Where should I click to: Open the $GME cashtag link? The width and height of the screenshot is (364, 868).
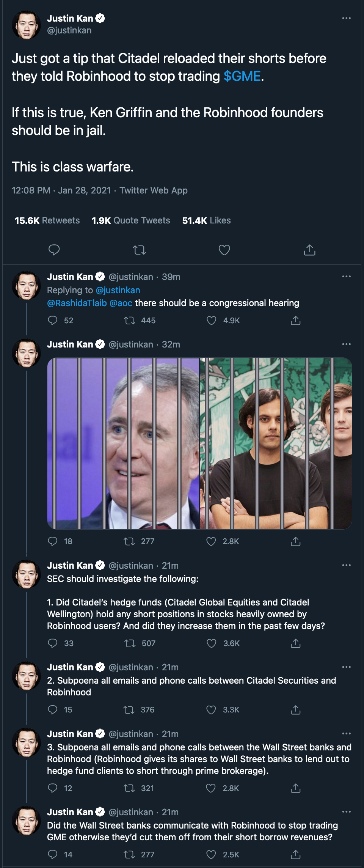[242, 76]
